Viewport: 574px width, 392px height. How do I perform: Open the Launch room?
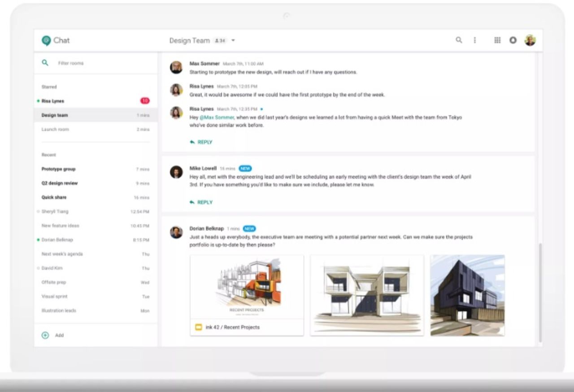(55, 129)
